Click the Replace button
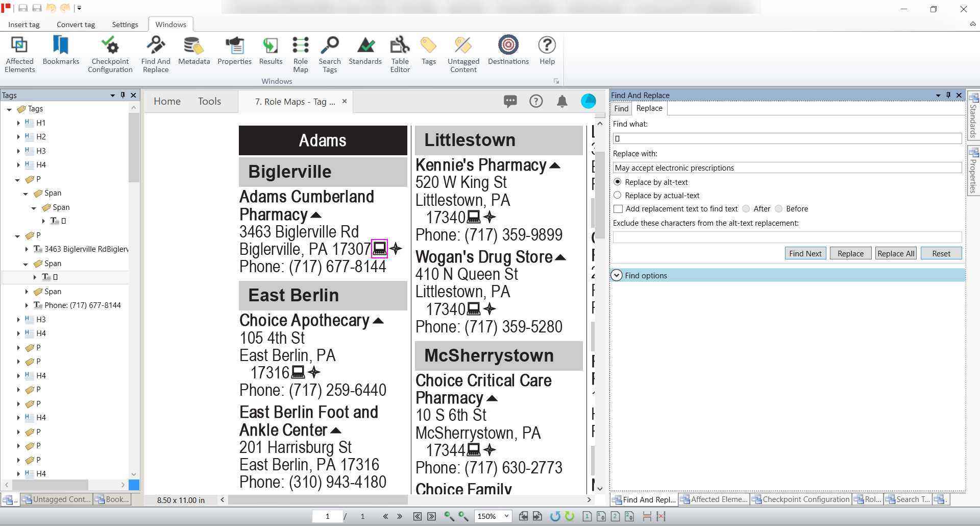The height and width of the screenshot is (526, 980). pyautogui.click(x=850, y=253)
